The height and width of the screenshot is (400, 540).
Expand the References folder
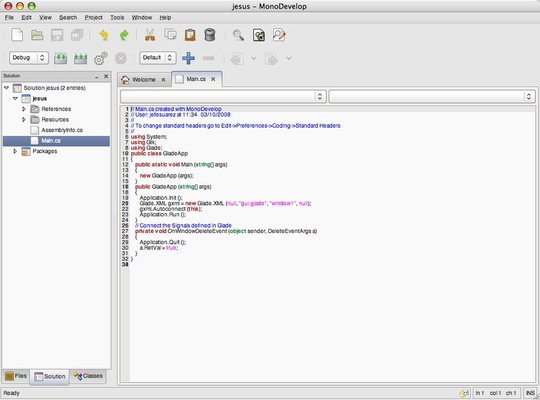[x=24, y=109]
